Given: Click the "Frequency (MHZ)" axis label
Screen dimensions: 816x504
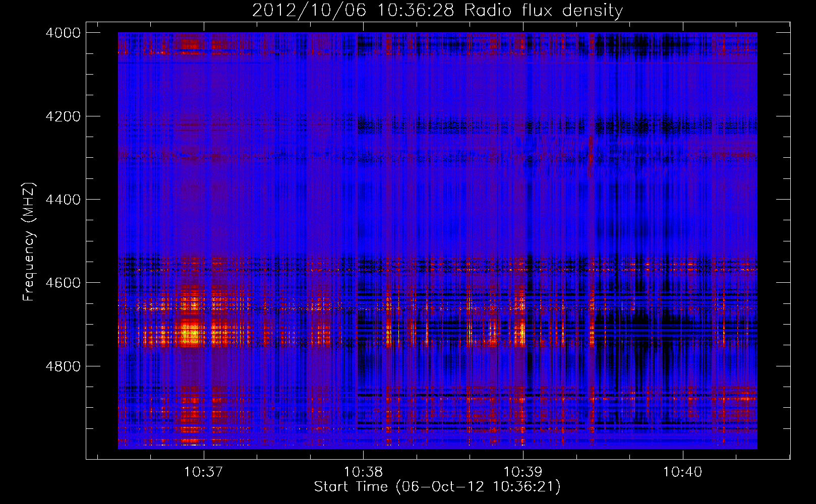Looking at the screenshot, I should point(29,242).
